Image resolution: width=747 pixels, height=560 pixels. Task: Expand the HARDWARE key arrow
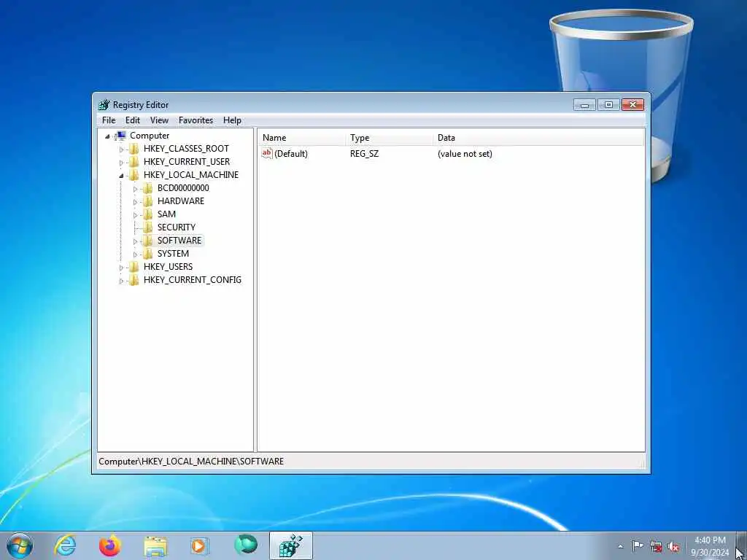pos(135,202)
